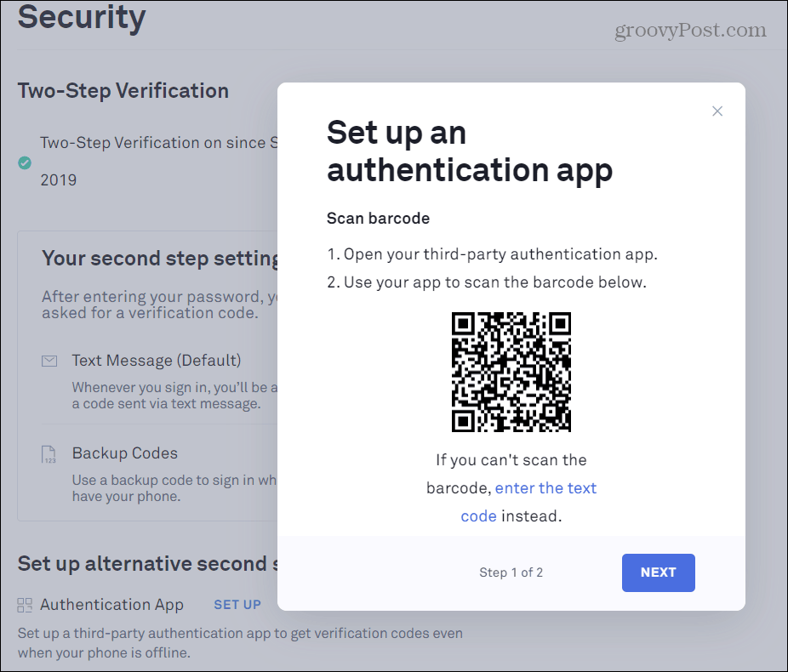Click the Set up an authentication app title

[x=470, y=151]
